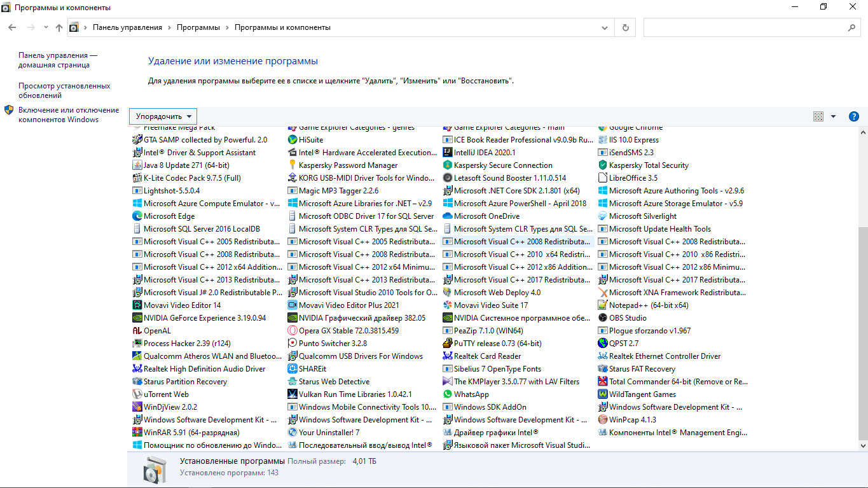The width and height of the screenshot is (868, 488).
Task: Open Включение или отключение компонентов Windows
Action: pyautogui.click(x=69, y=115)
